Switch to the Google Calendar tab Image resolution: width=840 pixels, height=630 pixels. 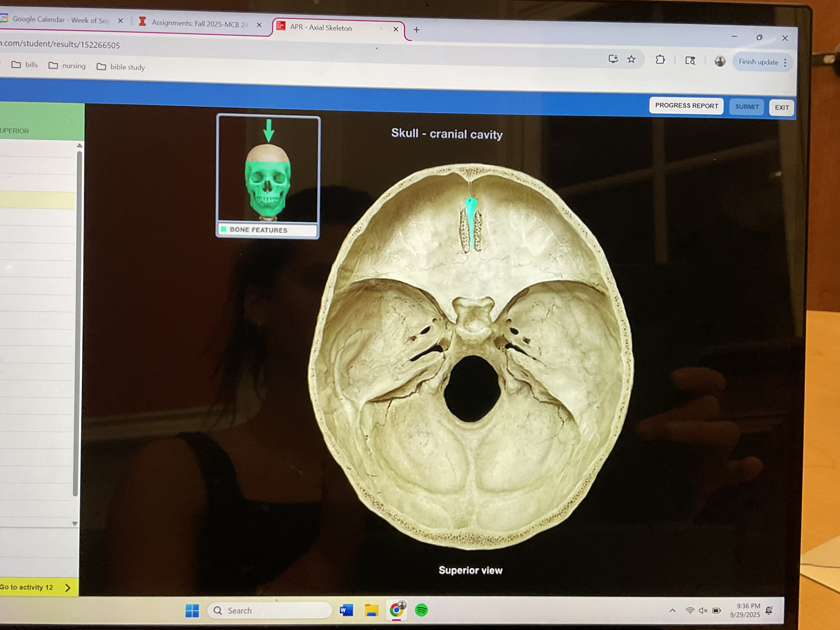point(61,20)
